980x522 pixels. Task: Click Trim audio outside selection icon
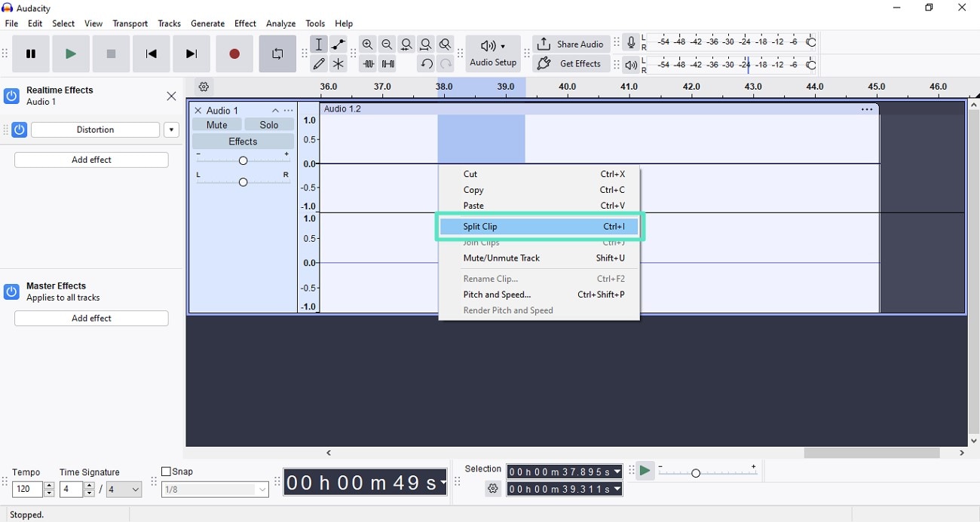[x=368, y=64]
